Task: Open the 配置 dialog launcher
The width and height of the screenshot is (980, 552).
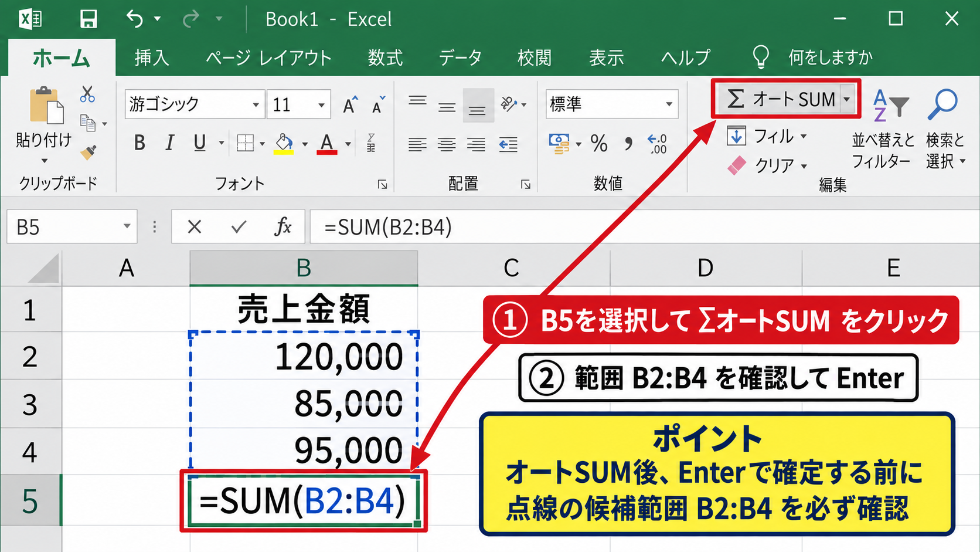Action: point(526,185)
